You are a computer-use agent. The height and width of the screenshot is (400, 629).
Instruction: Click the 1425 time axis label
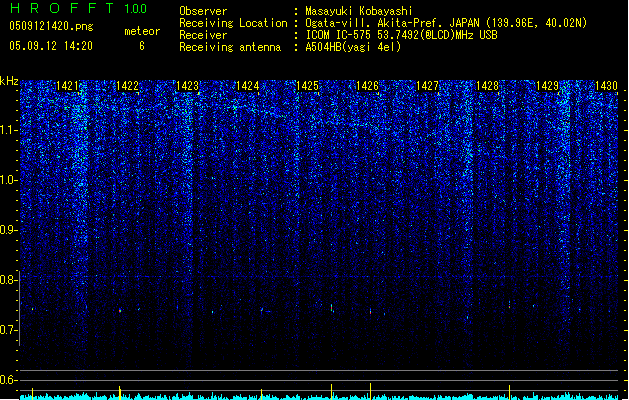[307, 86]
